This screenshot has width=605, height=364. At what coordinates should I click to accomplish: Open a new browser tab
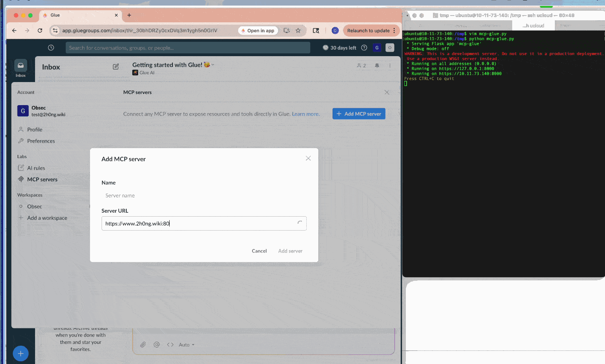(x=129, y=15)
